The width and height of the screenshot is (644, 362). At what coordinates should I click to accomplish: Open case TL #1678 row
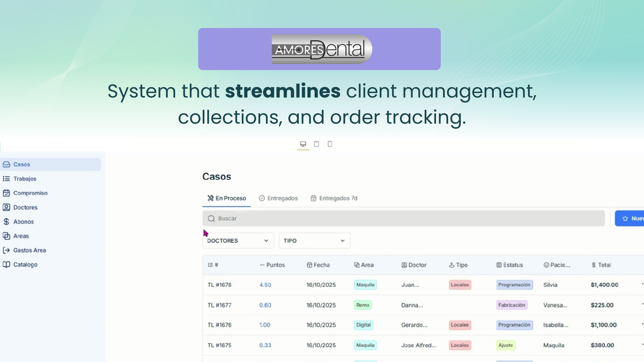pos(219,285)
